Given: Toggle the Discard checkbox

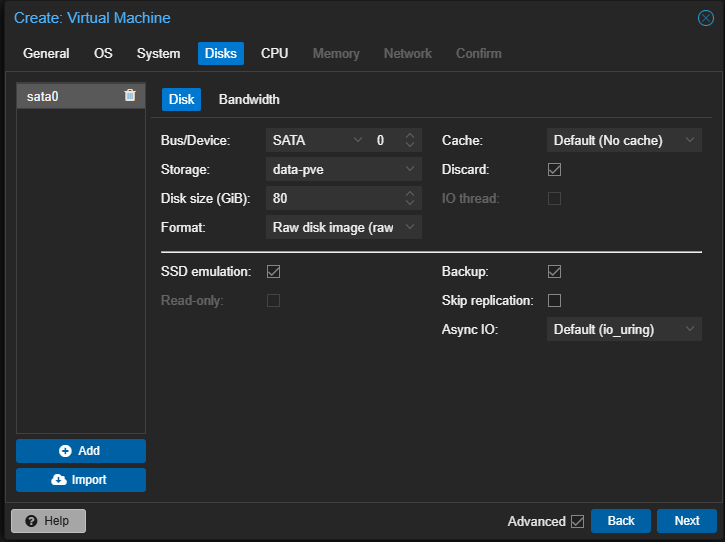Looking at the screenshot, I should [554, 170].
